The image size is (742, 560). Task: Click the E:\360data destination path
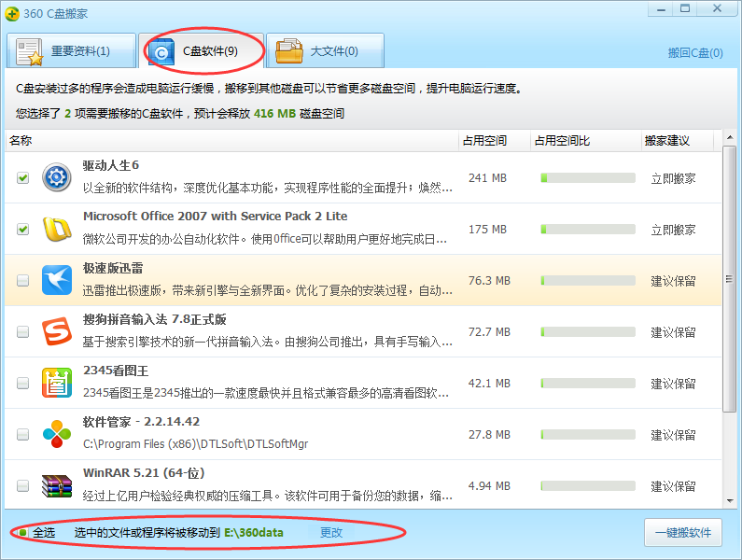[254, 533]
